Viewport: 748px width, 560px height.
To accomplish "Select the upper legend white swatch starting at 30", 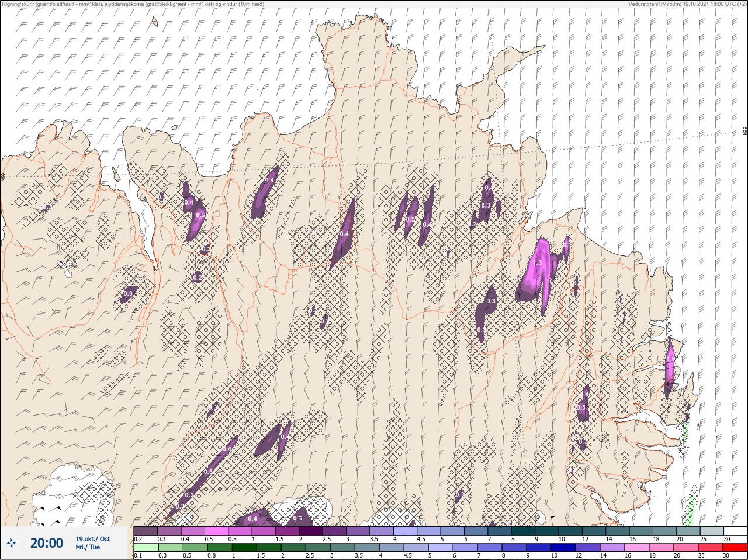I will [735, 531].
